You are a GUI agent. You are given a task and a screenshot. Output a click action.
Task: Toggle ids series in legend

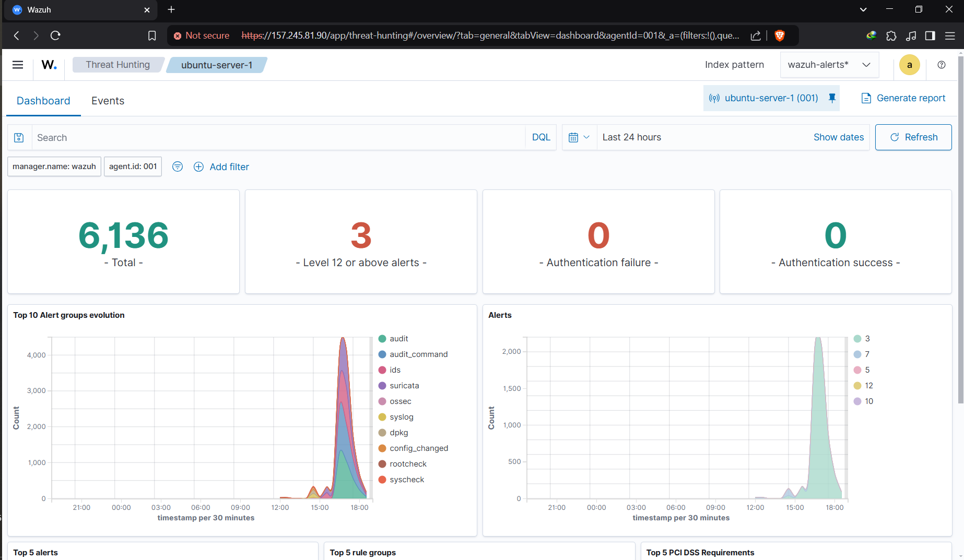coord(390,370)
